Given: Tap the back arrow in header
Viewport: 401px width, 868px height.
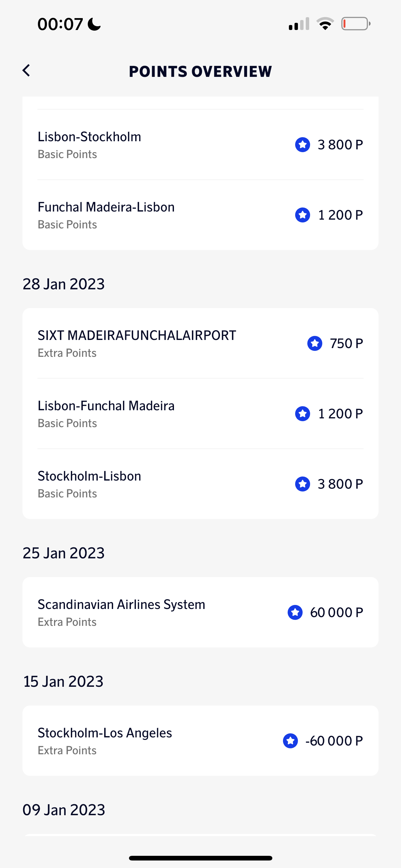Looking at the screenshot, I should pyautogui.click(x=26, y=71).
